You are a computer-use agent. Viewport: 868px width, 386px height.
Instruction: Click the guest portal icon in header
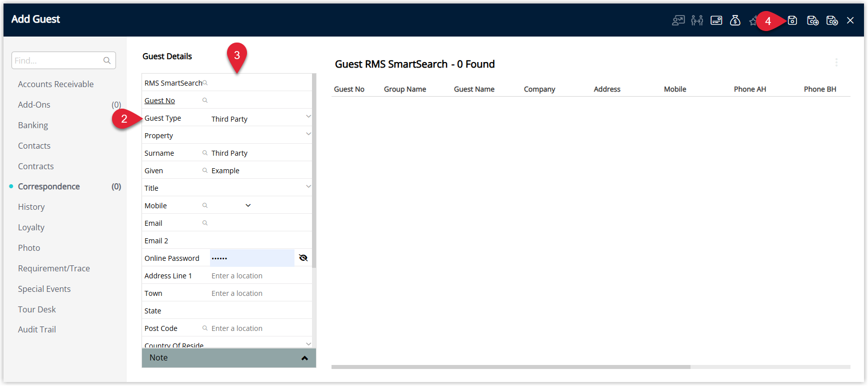[x=678, y=21]
